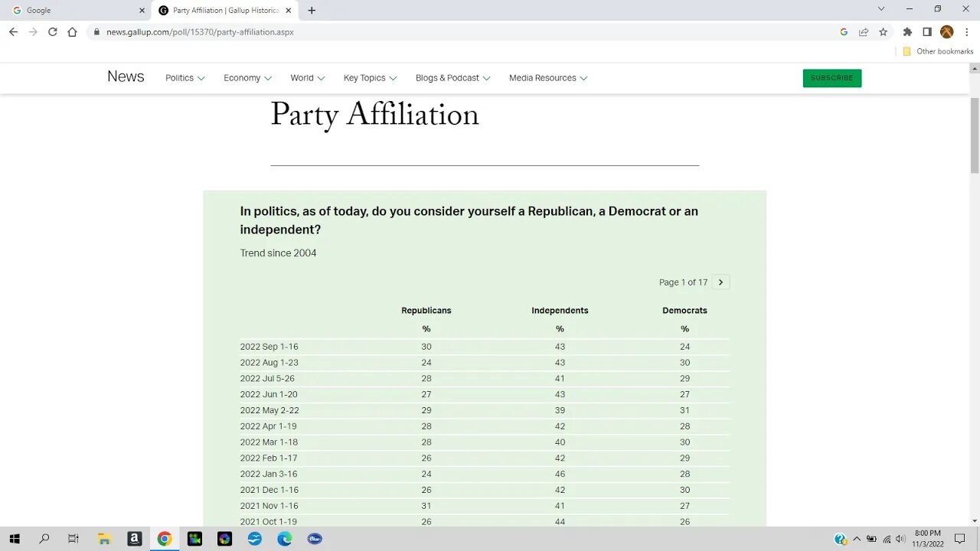Click the Google icon in the address bar
This screenshot has height=551, width=980.
844,32
